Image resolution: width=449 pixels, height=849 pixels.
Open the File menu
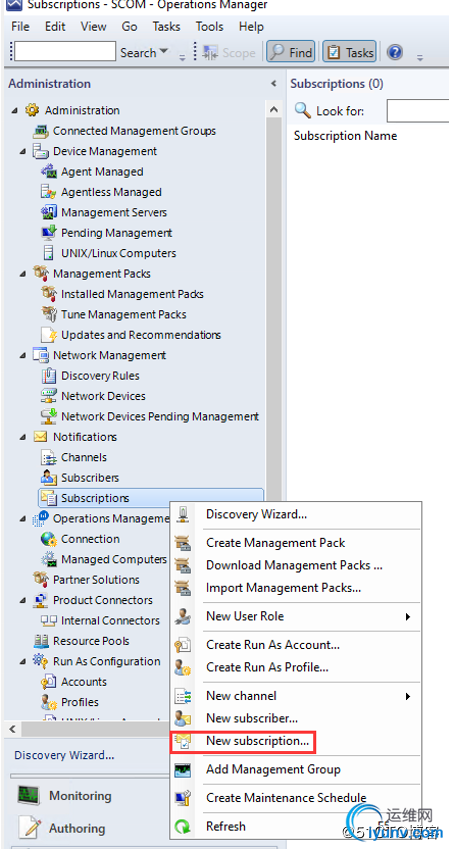(20, 27)
